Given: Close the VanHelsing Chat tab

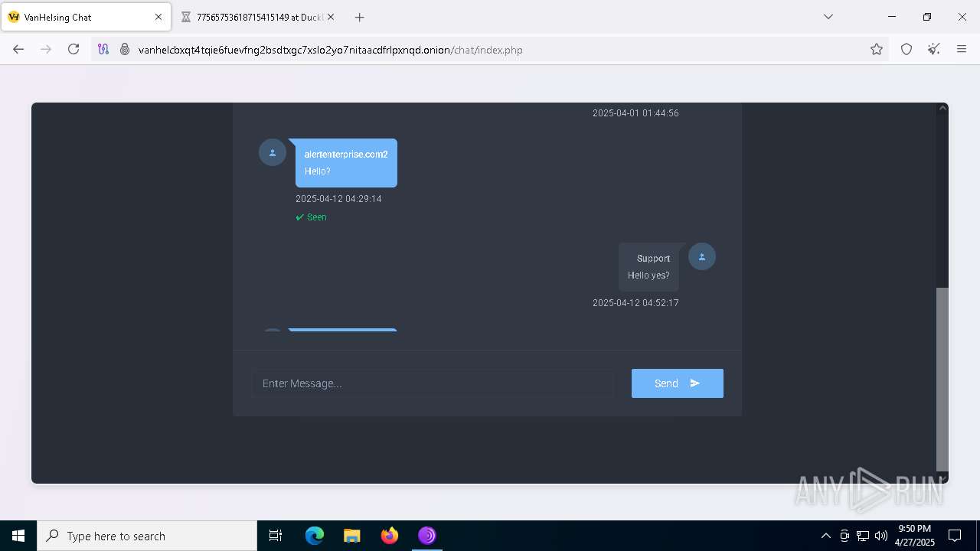Looking at the screenshot, I should coord(158,17).
